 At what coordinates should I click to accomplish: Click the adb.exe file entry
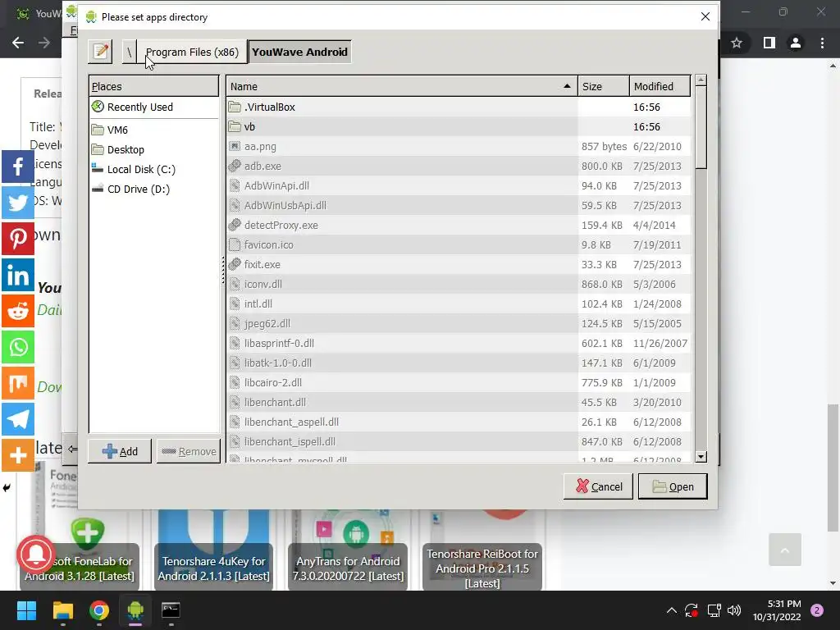pos(458,166)
